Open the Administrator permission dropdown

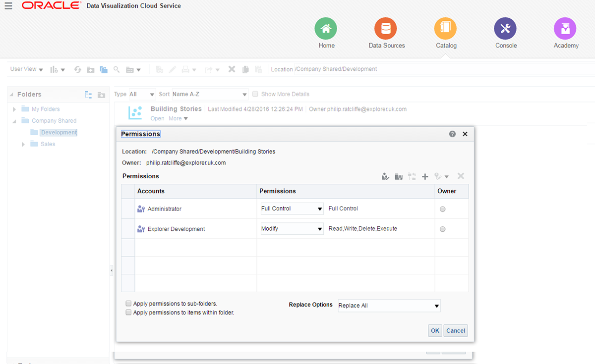[292, 208]
